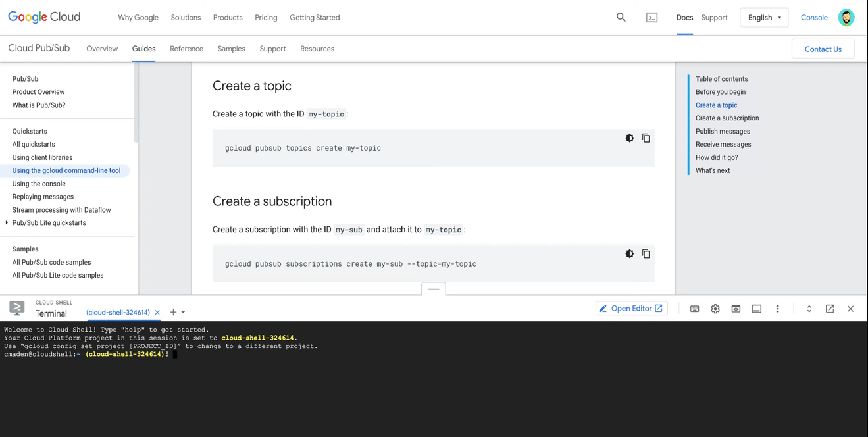Open Products menu
The height and width of the screenshot is (437, 868).
tap(228, 18)
